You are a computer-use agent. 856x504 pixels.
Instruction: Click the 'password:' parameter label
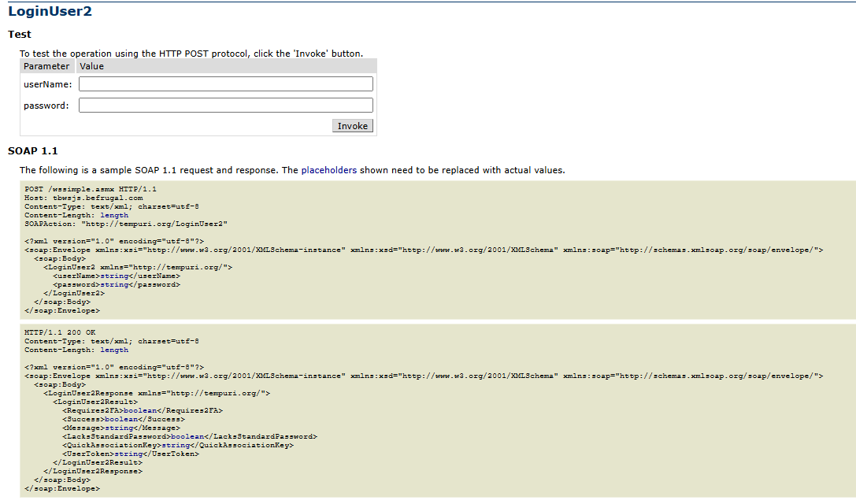(46, 106)
